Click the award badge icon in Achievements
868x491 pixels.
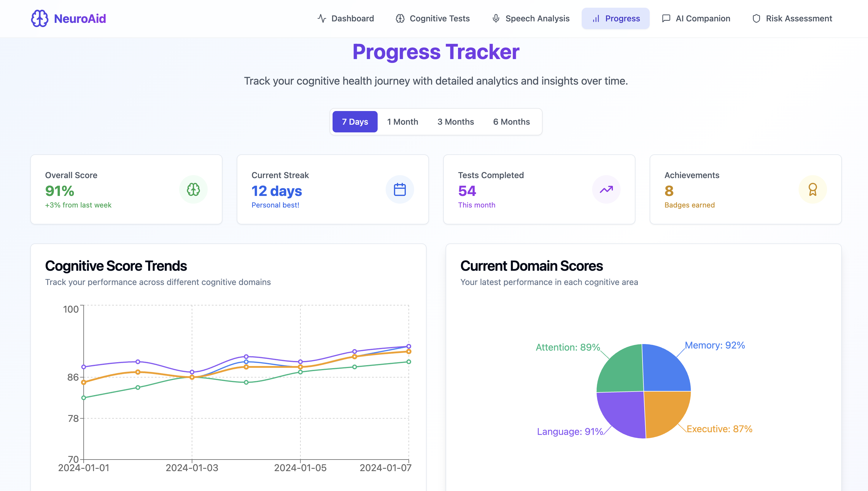point(813,189)
